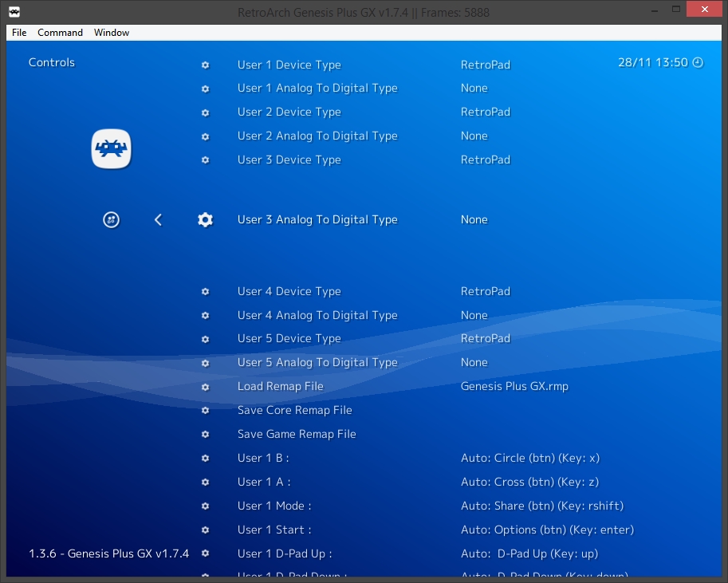Click gear icon for User 2 Analog To Digital
The width and height of the screenshot is (728, 583).
pos(205,136)
